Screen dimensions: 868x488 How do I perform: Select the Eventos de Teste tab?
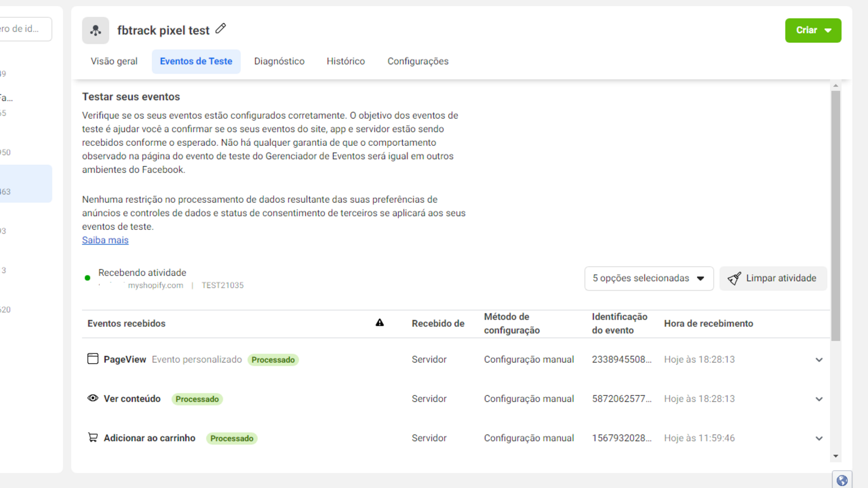coord(196,61)
